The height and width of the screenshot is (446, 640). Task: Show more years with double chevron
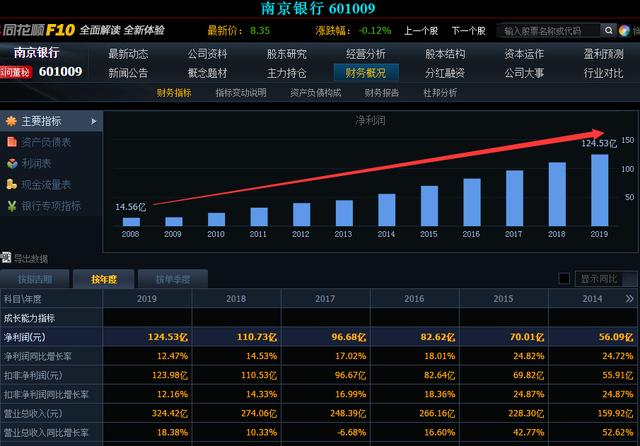pyautogui.click(x=629, y=298)
